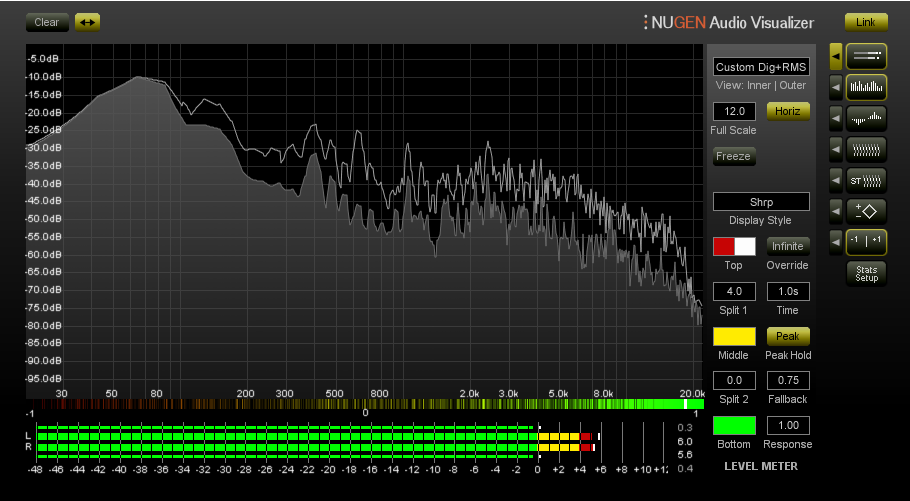910x501 pixels.
Task: Toggle the Infinite Override button
Action: [788, 246]
